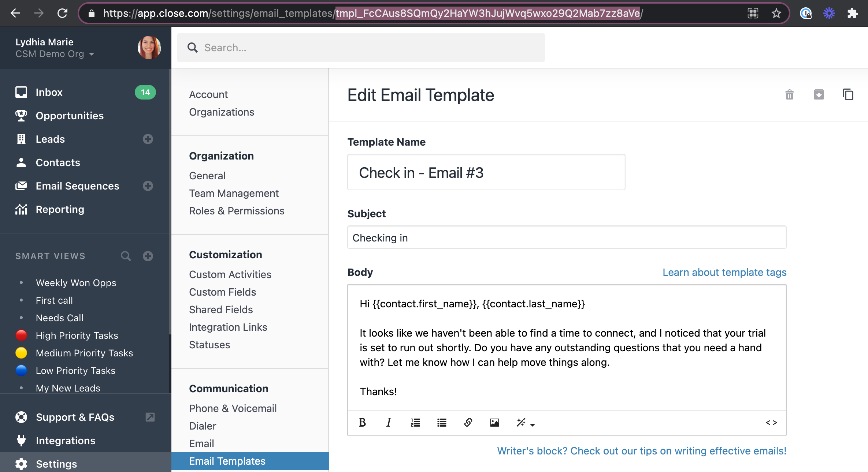Open Custom Activities settings
The width and height of the screenshot is (868, 472).
[x=230, y=274]
